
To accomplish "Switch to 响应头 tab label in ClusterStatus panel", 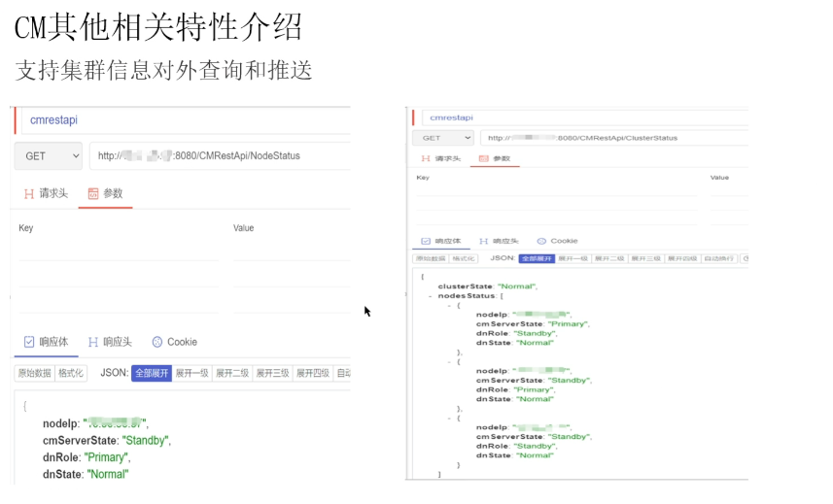I will pyautogui.click(x=505, y=241).
